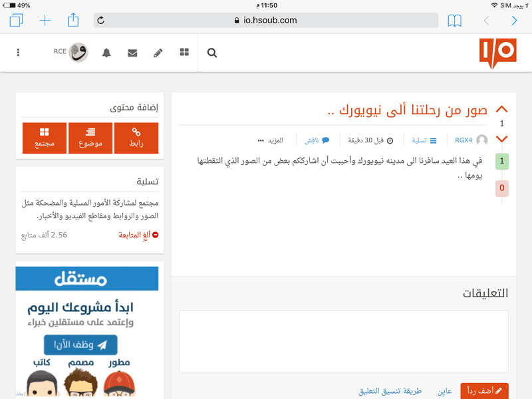532x399 pixels.
Task: Open the Safari bookmarks book icon
Action: [454, 21]
